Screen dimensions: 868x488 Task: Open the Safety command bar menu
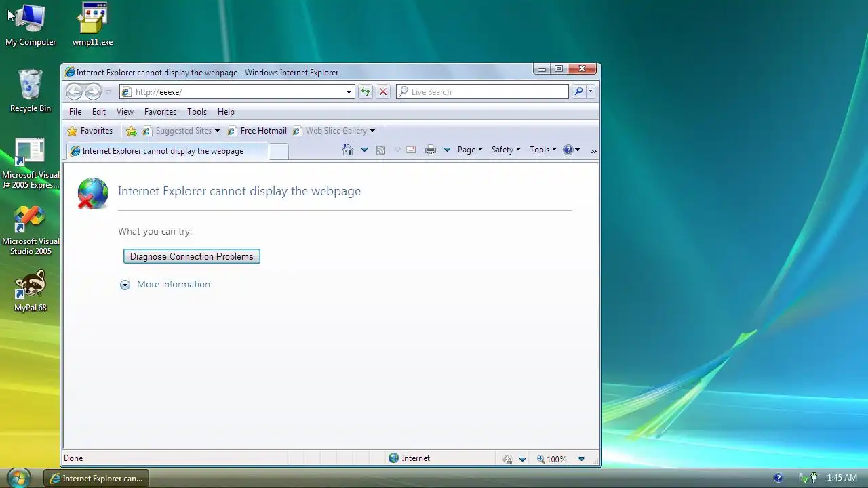[506, 150]
